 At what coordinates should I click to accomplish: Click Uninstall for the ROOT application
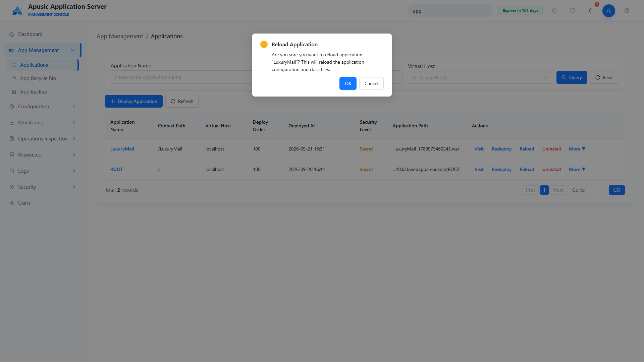551,169
